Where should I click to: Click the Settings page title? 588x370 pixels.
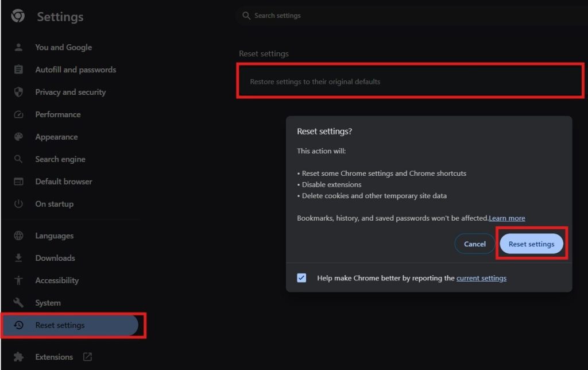pyautogui.click(x=60, y=17)
